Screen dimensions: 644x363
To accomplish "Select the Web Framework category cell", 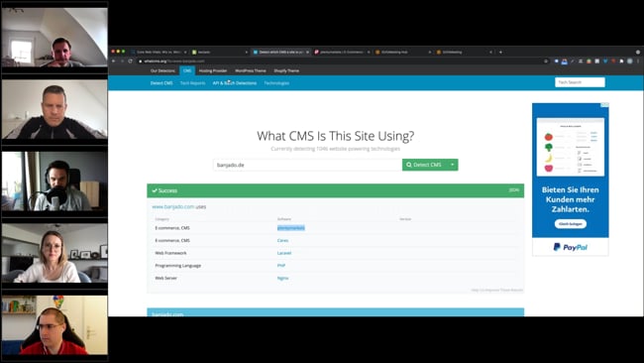I will (170, 253).
